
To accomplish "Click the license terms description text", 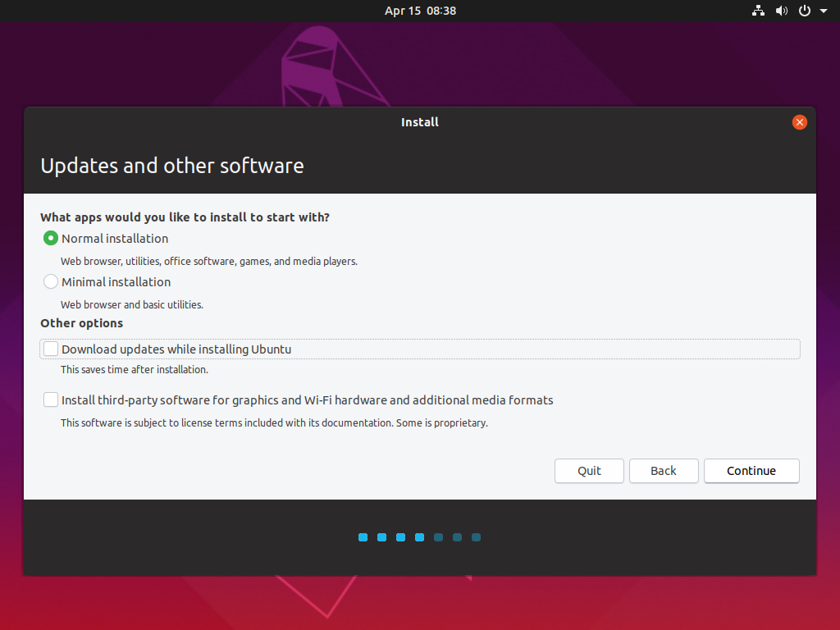I will point(274,422).
